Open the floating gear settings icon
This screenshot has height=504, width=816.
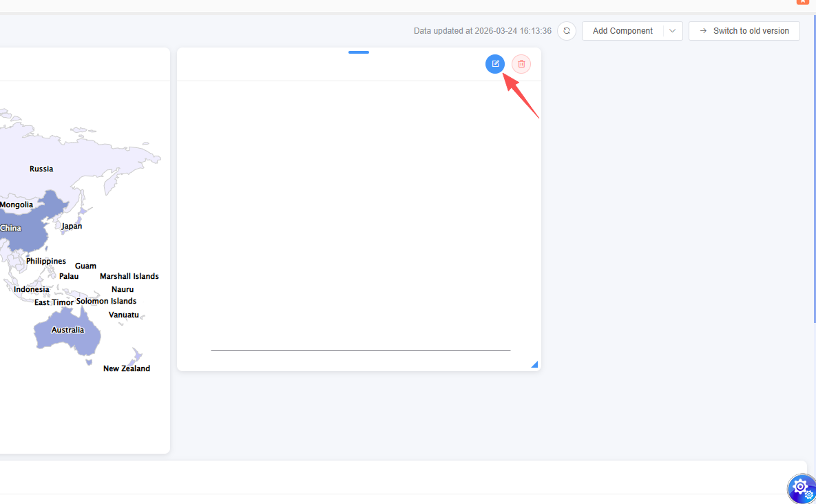click(802, 488)
